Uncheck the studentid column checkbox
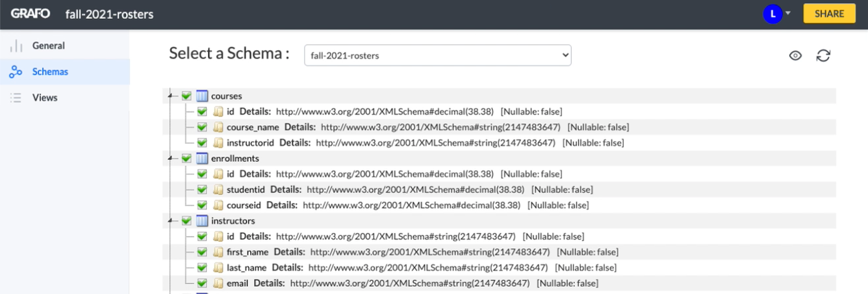Image resolution: width=868 pixels, height=294 pixels. (x=202, y=190)
